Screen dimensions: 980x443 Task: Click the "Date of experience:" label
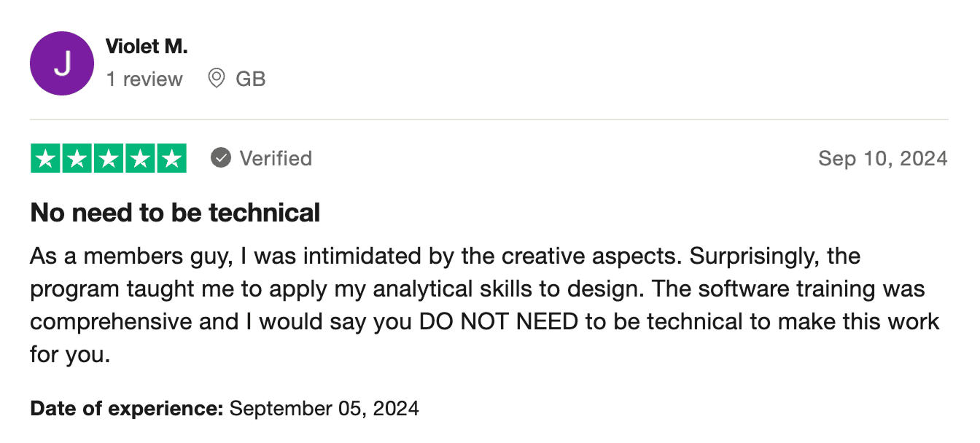126,408
